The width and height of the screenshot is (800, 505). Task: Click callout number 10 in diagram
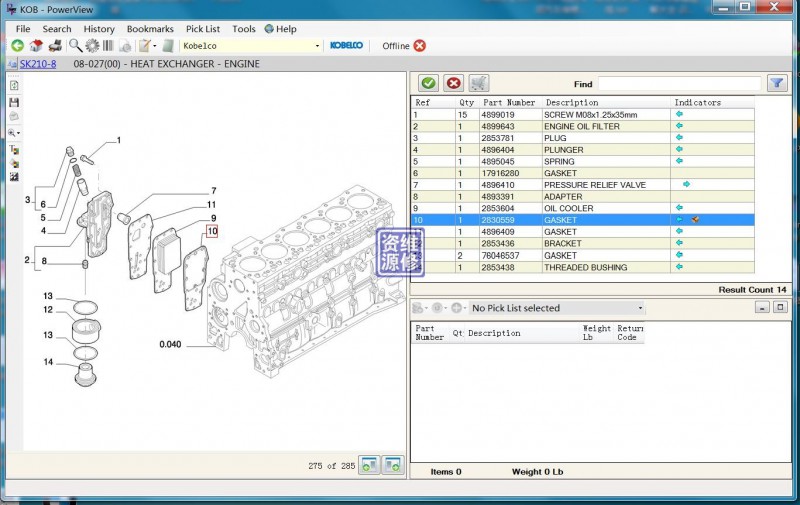(212, 231)
